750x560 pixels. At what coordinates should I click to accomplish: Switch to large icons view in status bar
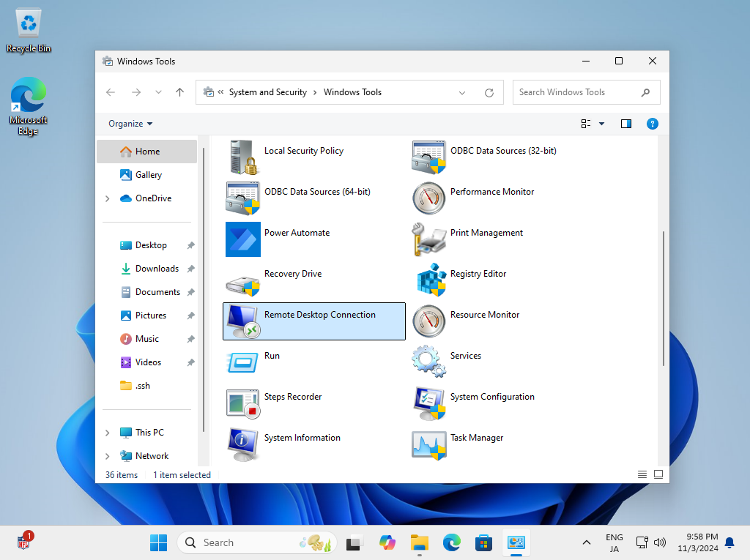click(x=658, y=474)
